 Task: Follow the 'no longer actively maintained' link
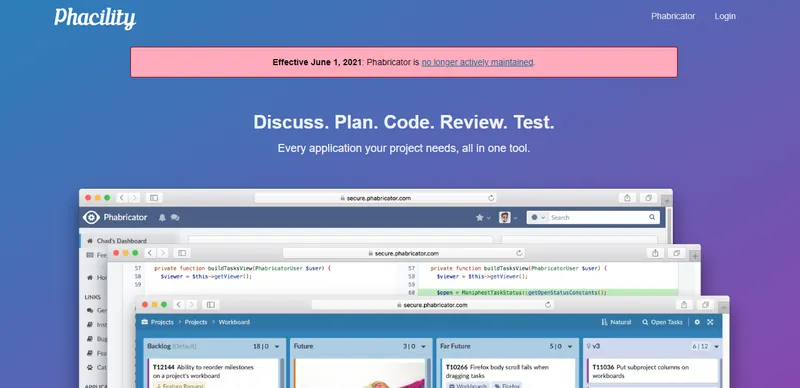pos(477,62)
